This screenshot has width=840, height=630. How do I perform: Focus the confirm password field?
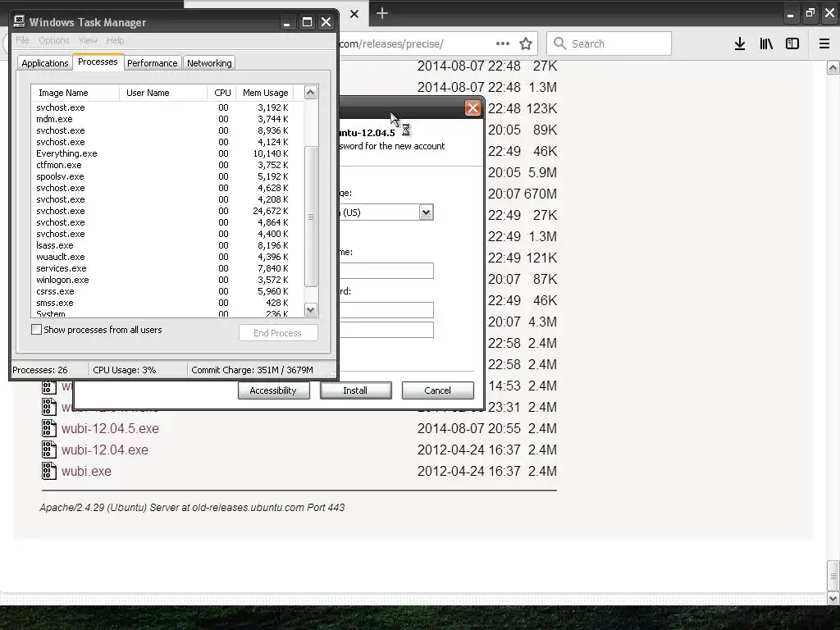tap(386, 330)
